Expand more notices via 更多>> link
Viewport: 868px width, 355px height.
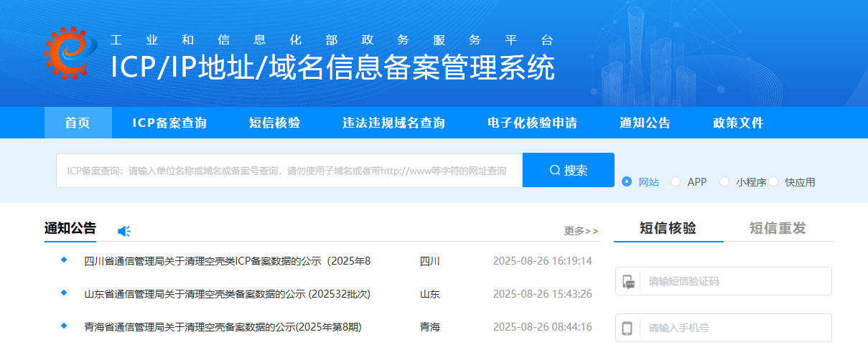coord(581,231)
